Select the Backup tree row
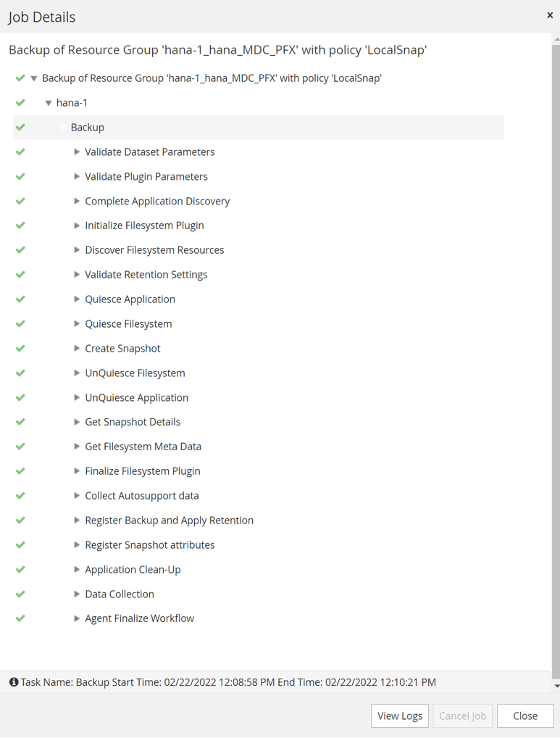Image resolution: width=560 pixels, height=738 pixels. [88, 128]
